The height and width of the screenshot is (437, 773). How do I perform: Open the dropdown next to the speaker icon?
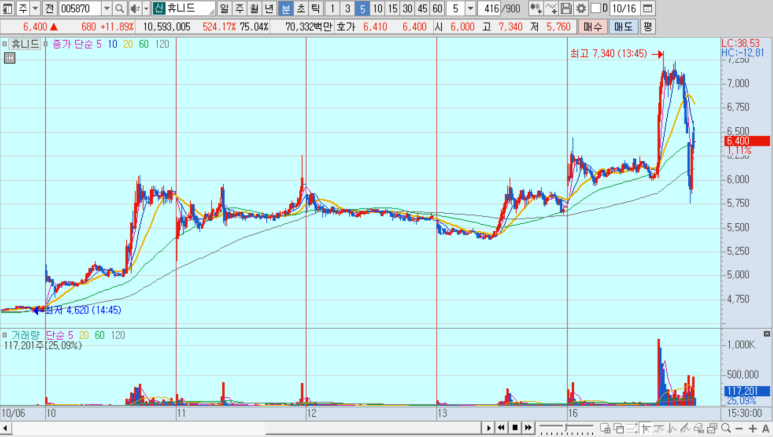tap(146, 8)
